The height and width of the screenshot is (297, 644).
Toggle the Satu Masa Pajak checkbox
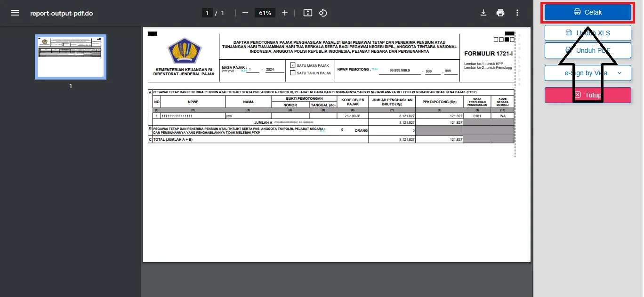tap(293, 65)
